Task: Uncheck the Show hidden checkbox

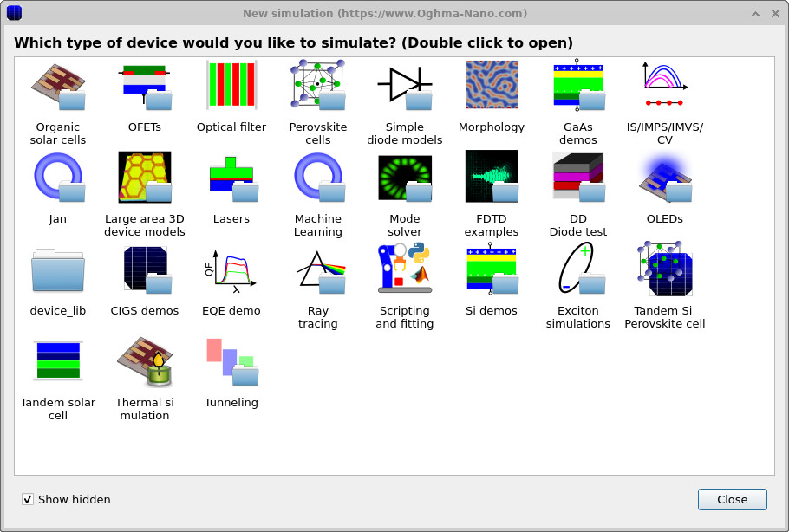Action: point(28,499)
